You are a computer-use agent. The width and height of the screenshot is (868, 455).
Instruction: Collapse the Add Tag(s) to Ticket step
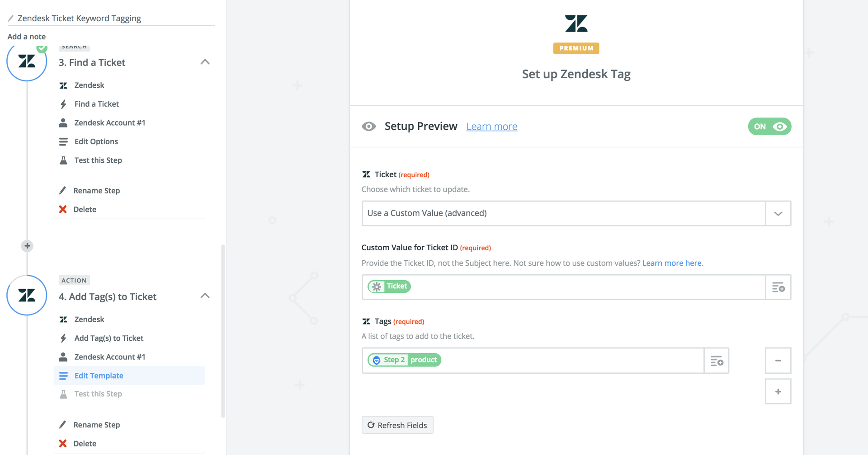[x=205, y=296]
